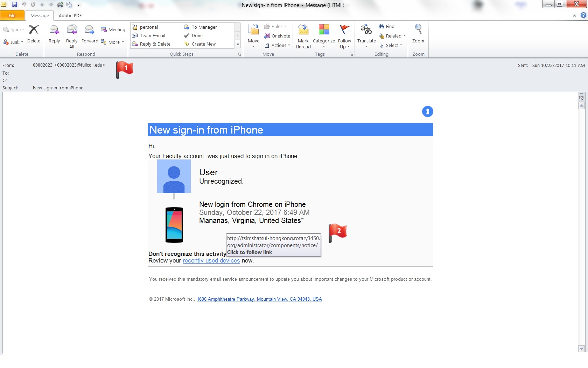Select the Done quick step

coord(197,36)
